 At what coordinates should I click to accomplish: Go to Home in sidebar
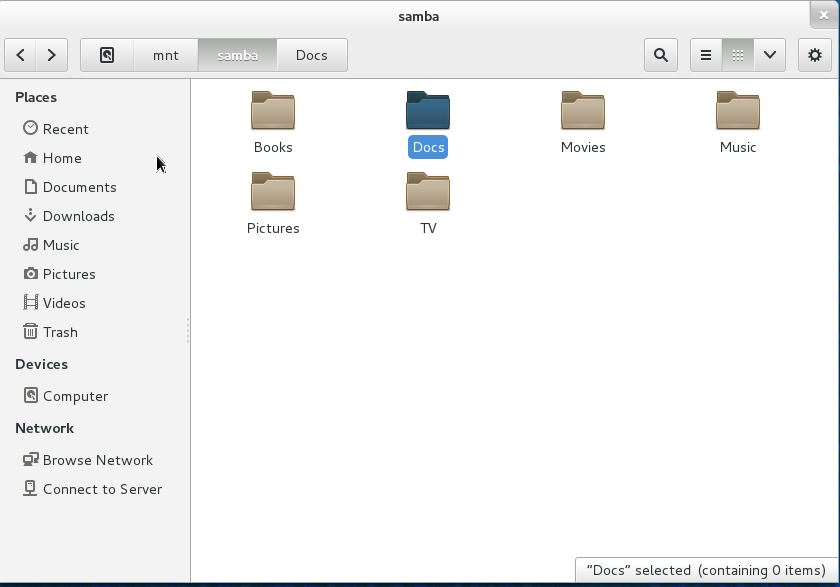pos(62,158)
